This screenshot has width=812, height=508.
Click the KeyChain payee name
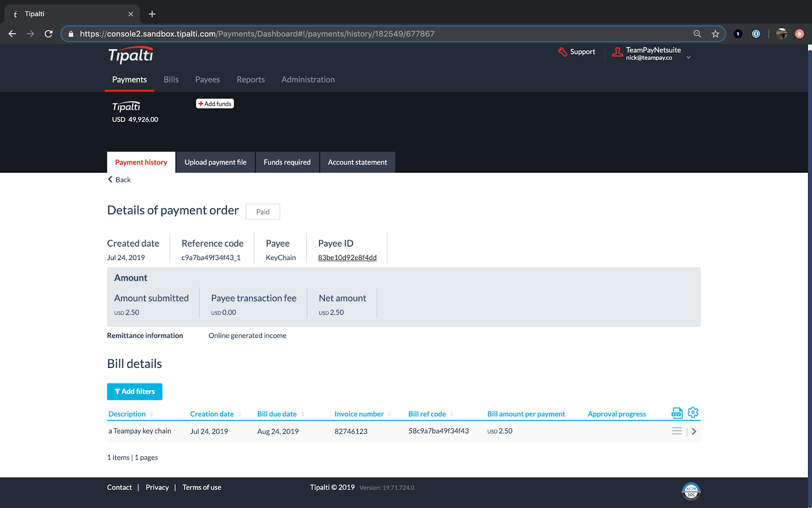point(281,258)
